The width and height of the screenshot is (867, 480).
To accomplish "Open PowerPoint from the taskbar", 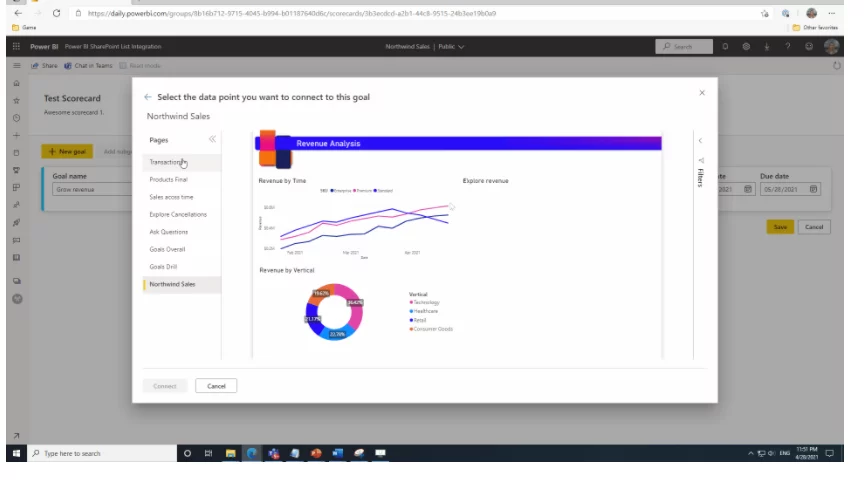I will pyautogui.click(x=316, y=453).
